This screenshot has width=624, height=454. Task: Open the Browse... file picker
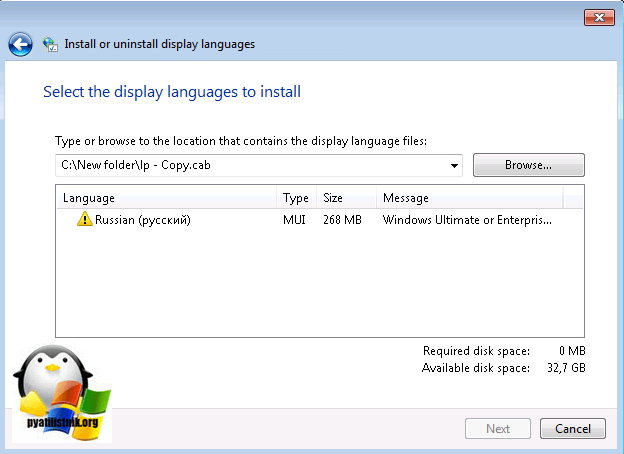(x=528, y=165)
